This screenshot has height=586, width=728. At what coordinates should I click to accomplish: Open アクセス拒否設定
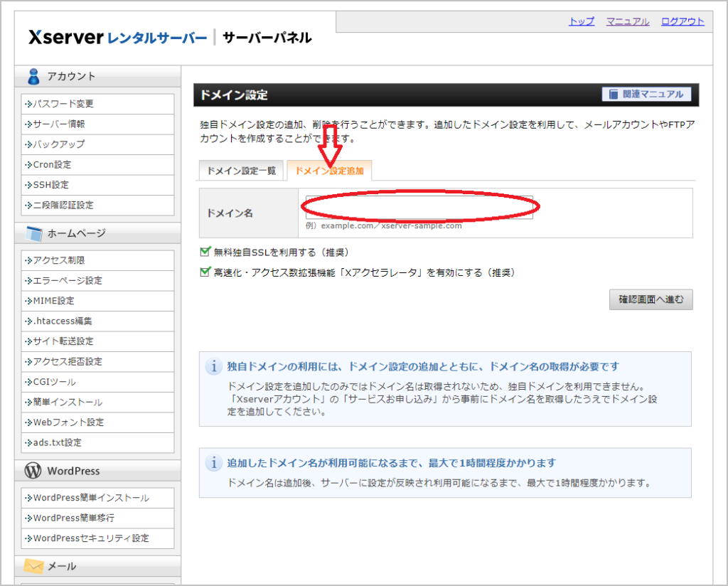97,362
